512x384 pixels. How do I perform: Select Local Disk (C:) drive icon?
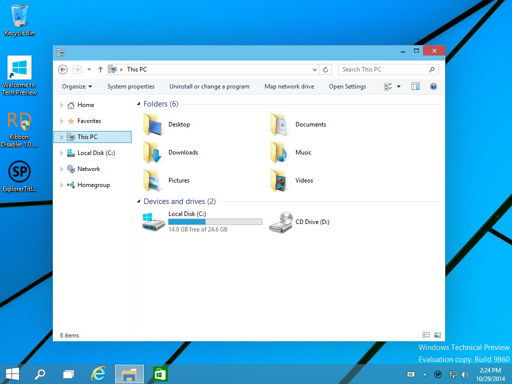[x=153, y=222]
